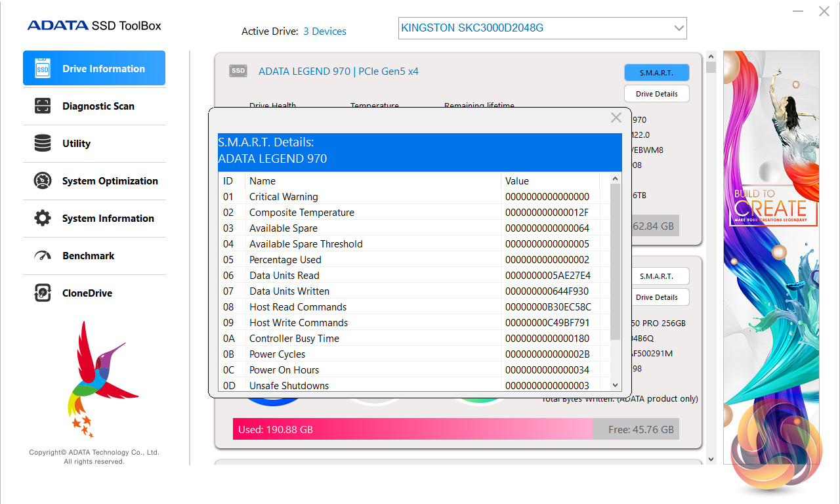This screenshot has width=840, height=504.
Task: Open the Benchmark menu item
Action: [x=89, y=256]
